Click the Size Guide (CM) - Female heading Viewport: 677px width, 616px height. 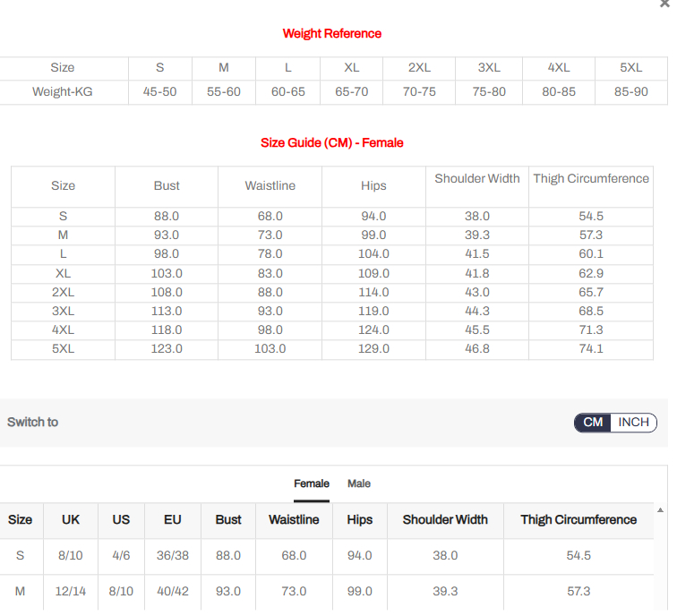click(x=332, y=142)
